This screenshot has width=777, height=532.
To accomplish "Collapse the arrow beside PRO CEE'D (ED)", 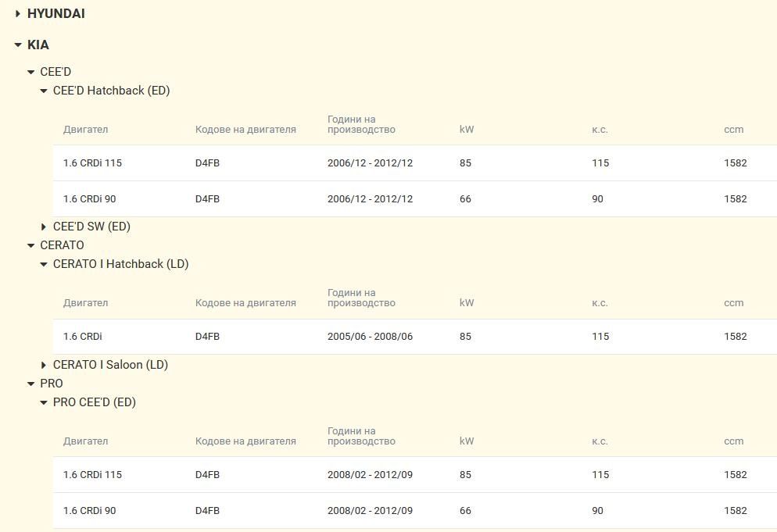I will pyautogui.click(x=44, y=403).
